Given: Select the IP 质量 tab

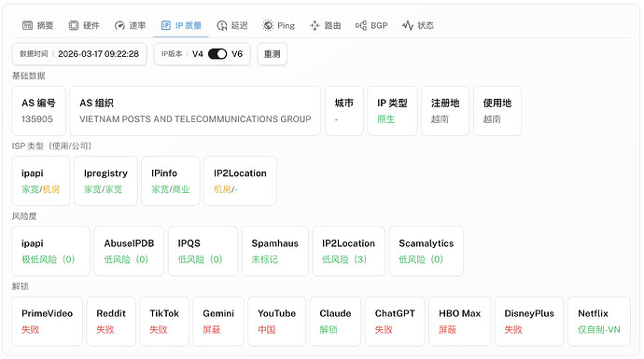Looking at the screenshot, I should pos(181,25).
